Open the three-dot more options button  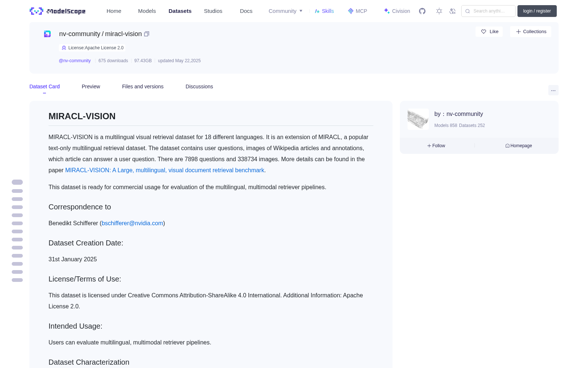553,90
